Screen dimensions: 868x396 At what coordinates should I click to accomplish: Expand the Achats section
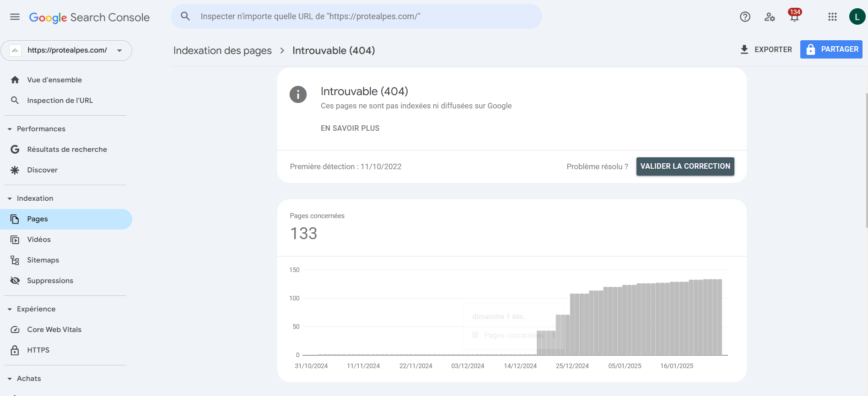click(x=10, y=379)
